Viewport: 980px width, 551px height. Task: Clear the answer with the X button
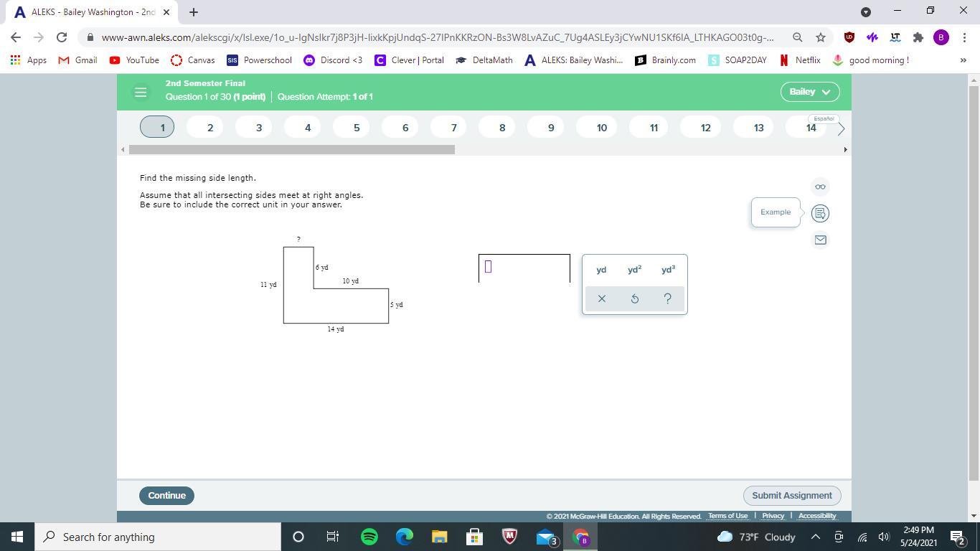pyautogui.click(x=602, y=298)
